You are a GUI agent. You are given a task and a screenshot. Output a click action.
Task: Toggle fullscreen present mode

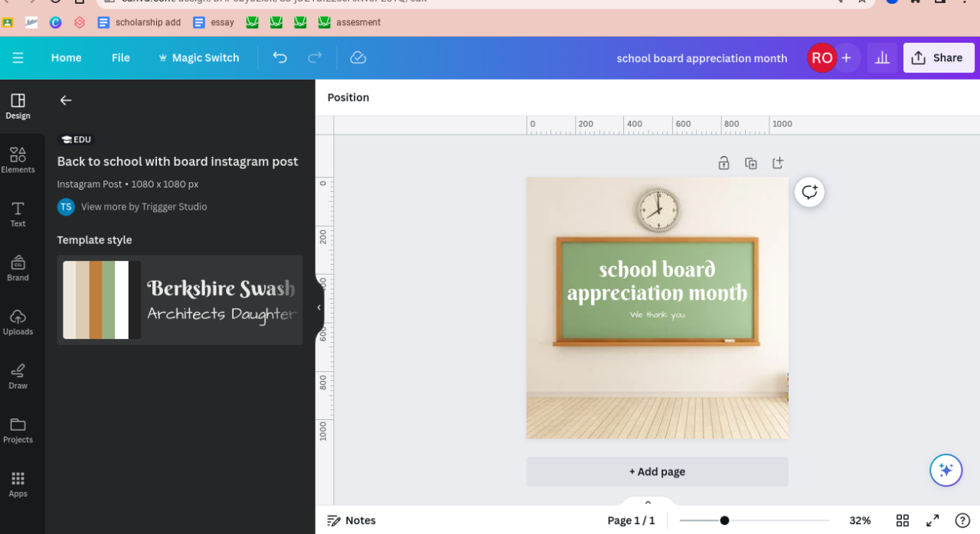933,520
